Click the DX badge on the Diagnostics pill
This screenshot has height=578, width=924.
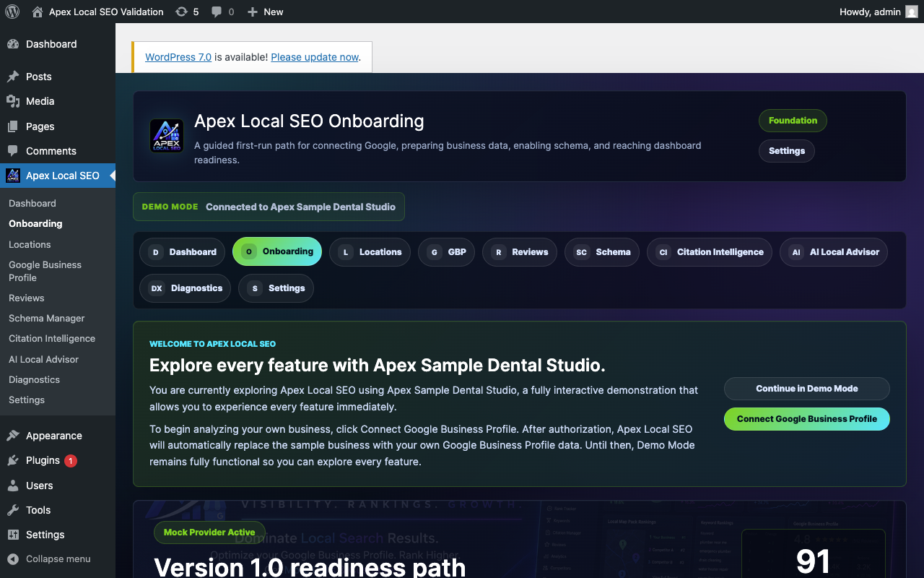coord(156,288)
